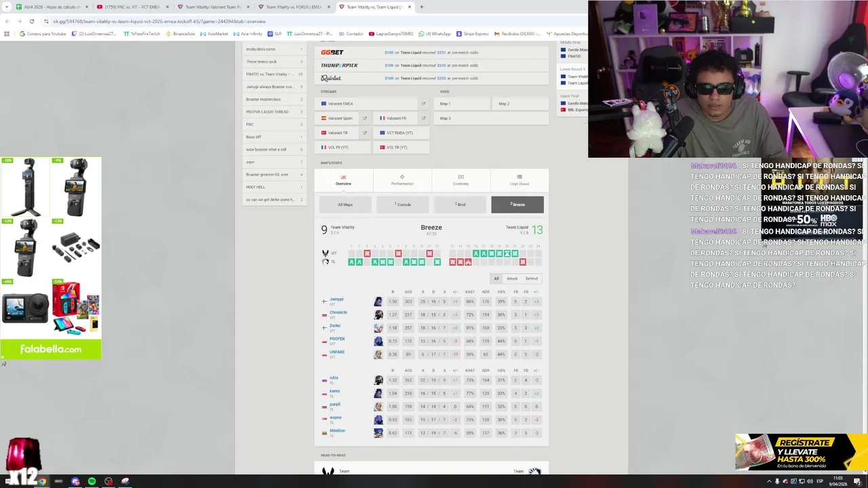Click wayne's agent icon in scoreboard

tap(378, 420)
